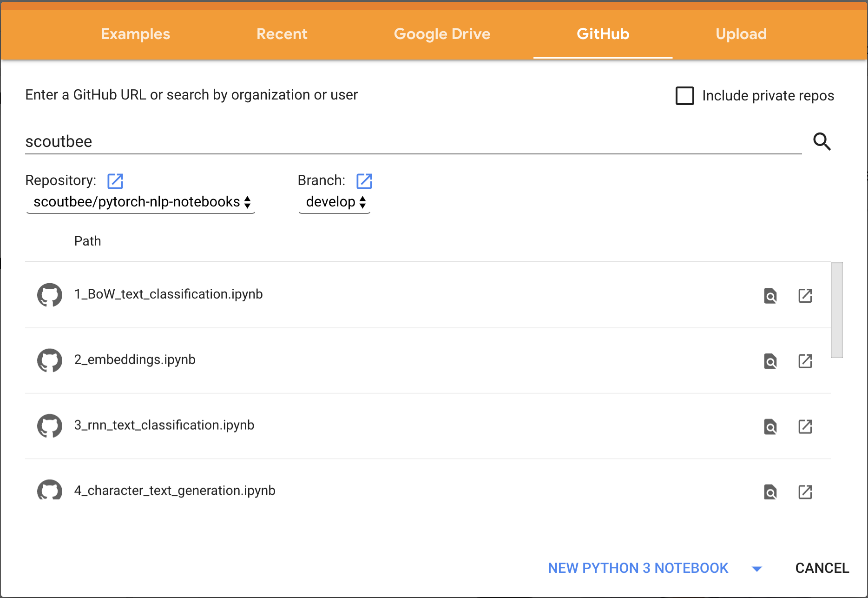Open 4_character_text_generation.ipynb in new tab icon

point(805,492)
